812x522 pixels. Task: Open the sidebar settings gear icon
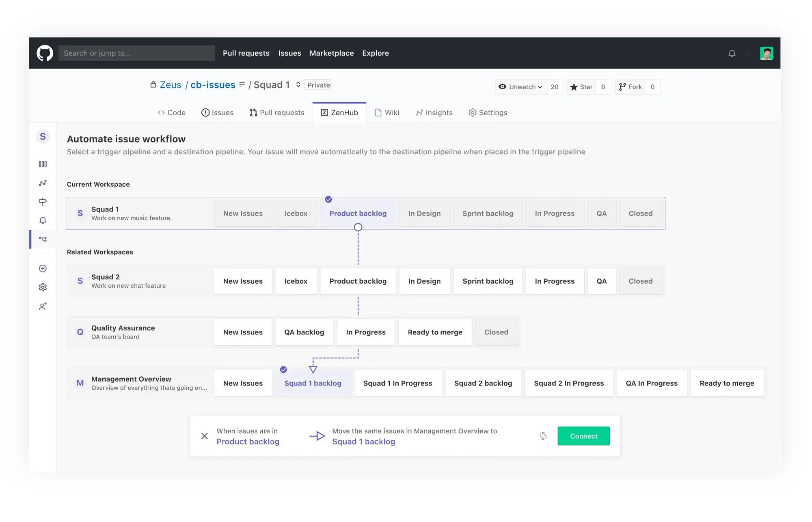click(x=43, y=287)
